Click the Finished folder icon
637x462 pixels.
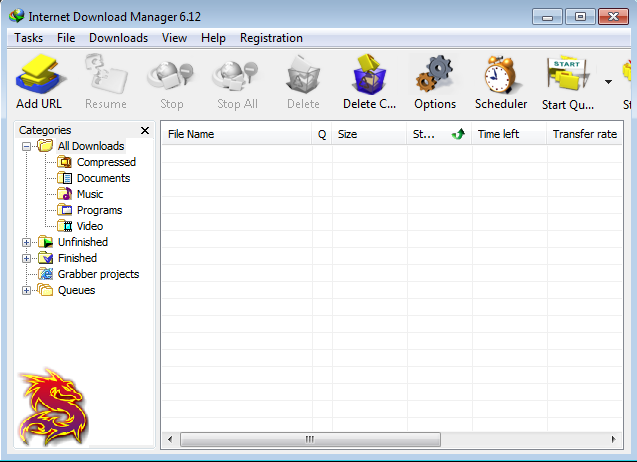coord(46,258)
